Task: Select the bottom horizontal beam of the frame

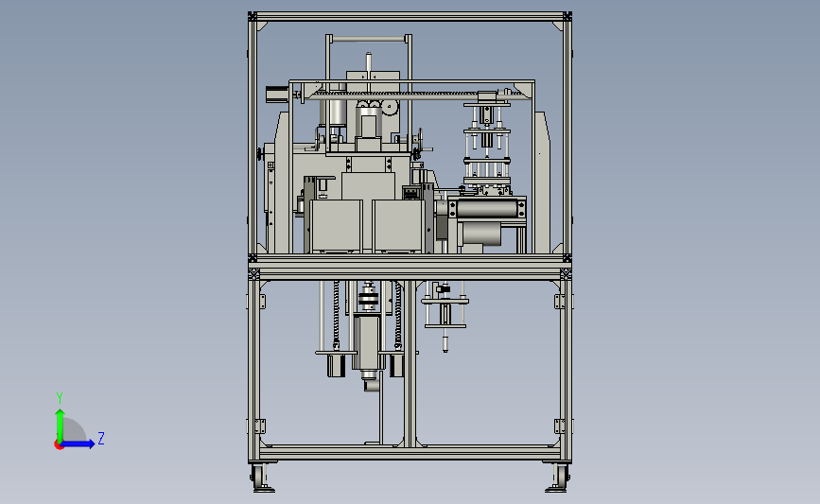Action: [410, 453]
